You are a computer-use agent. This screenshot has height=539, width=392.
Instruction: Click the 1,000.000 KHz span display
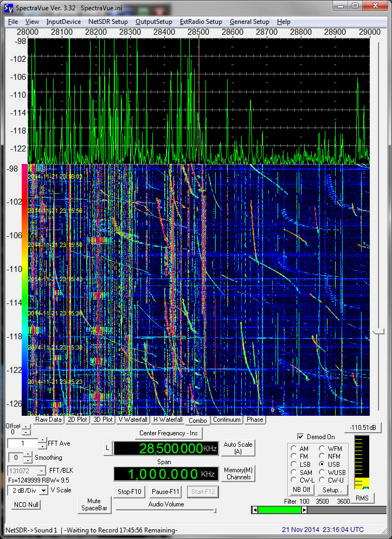(x=166, y=474)
